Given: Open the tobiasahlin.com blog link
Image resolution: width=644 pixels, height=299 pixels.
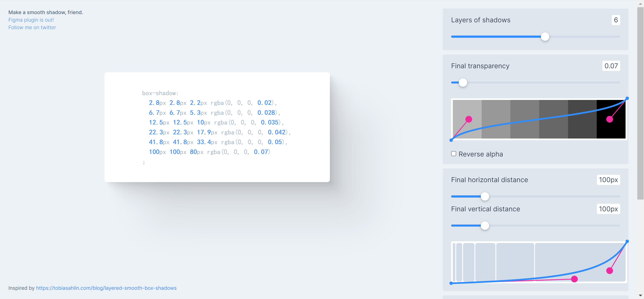Looking at the screenshot, I should pyautogui.click(x=106, y=288).
